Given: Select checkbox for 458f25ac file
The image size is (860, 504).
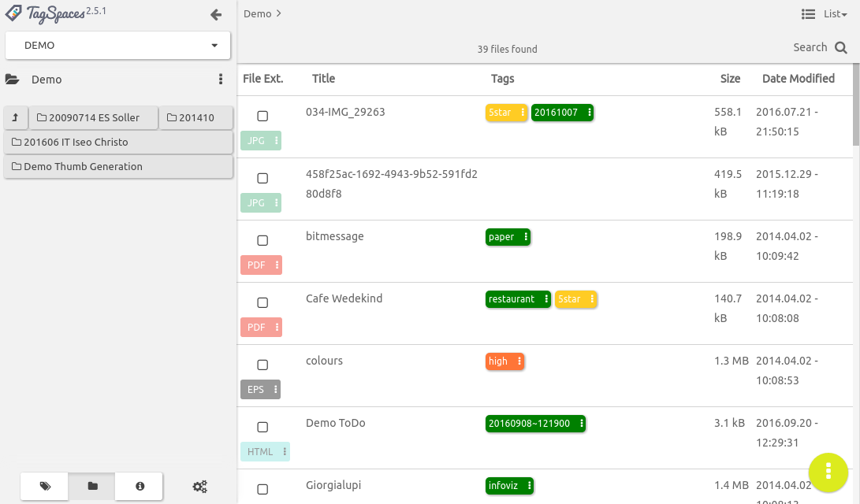Looking at the screenshot, I should (262, 178).
